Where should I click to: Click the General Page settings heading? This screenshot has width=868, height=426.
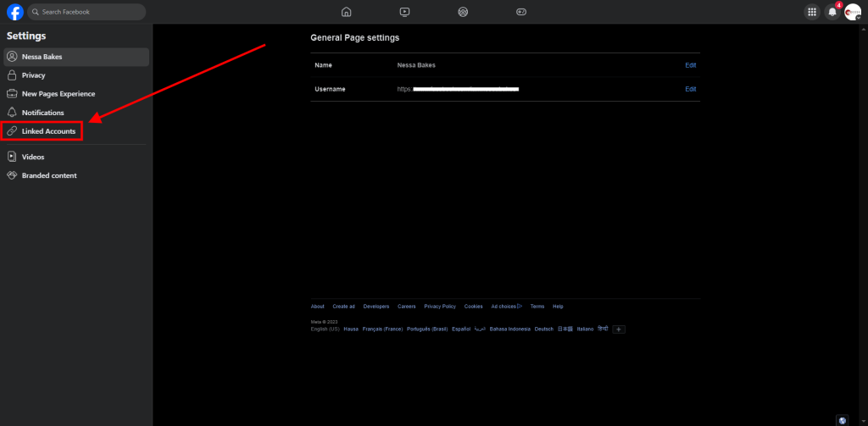[355, 38]
